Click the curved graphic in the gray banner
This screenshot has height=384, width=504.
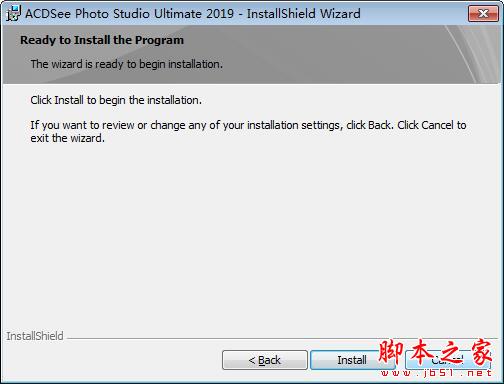[473, 54]
